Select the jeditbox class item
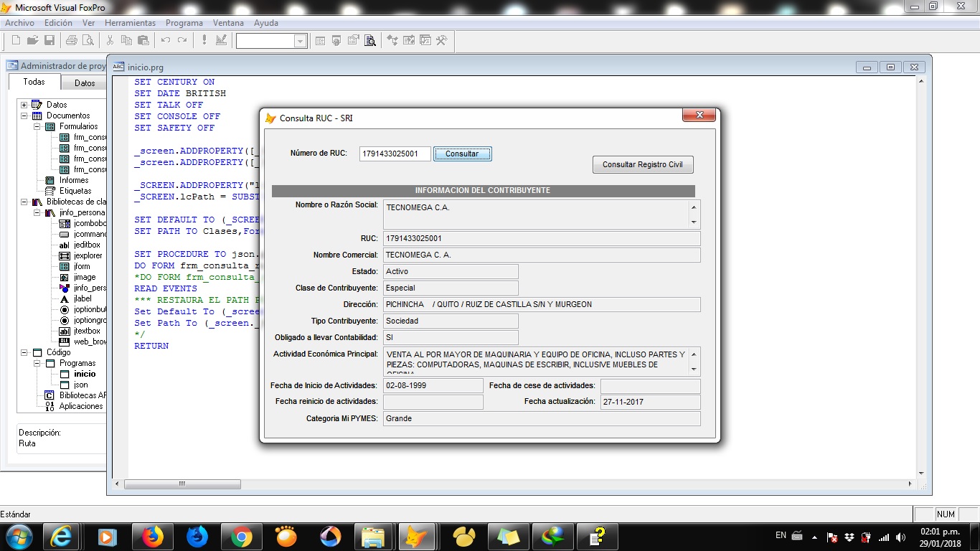Screen dimensions: 980x551 pyautogui.click(x=87, y=245)
